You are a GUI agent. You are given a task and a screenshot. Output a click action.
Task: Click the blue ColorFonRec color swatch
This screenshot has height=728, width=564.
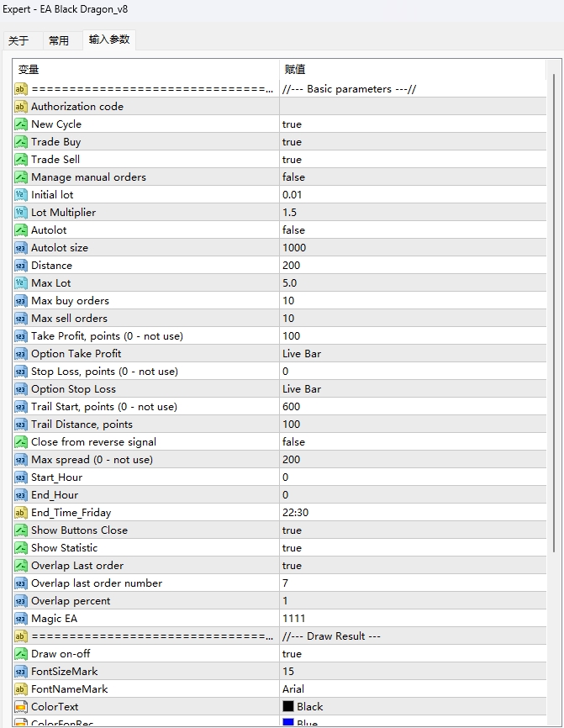tap(288, 722)
